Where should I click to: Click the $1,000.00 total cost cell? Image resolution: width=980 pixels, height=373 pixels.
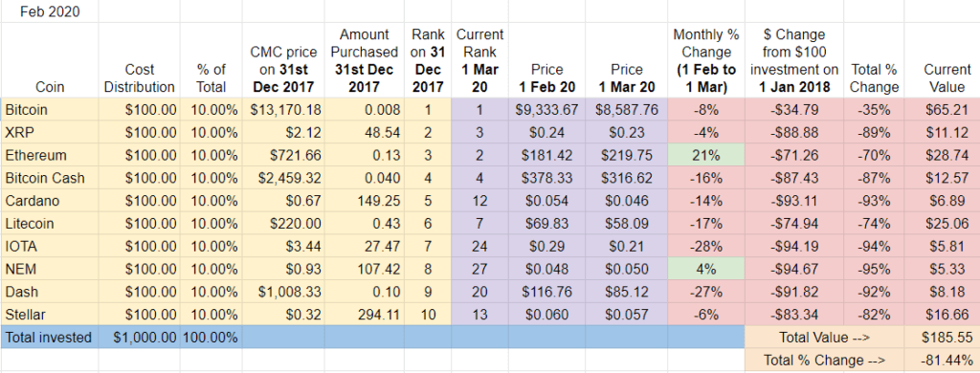coord(140,338)
